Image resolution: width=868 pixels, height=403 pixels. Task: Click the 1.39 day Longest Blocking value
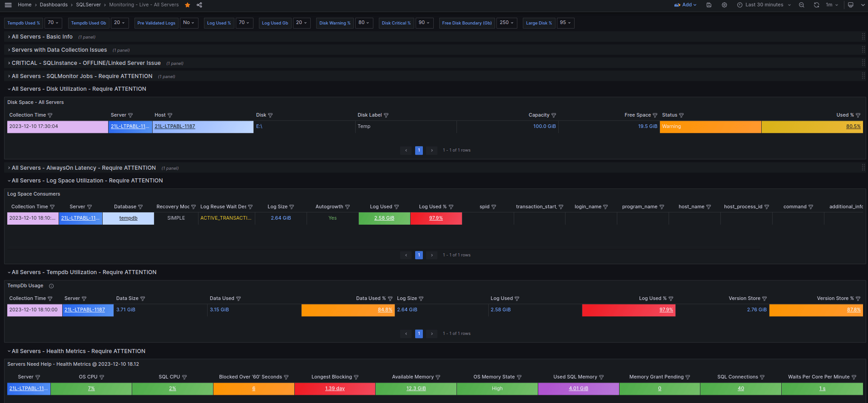coord(335,389)
